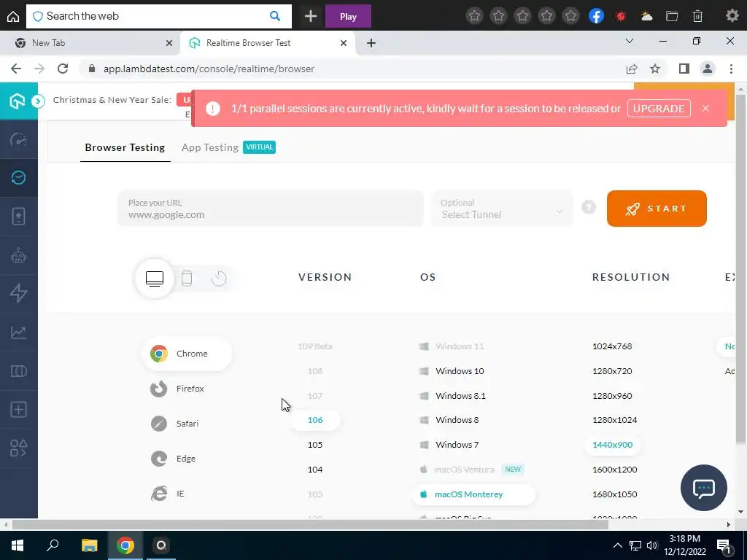
Task: Open settings gear in top bar
Action: click(x=732, y=16)
